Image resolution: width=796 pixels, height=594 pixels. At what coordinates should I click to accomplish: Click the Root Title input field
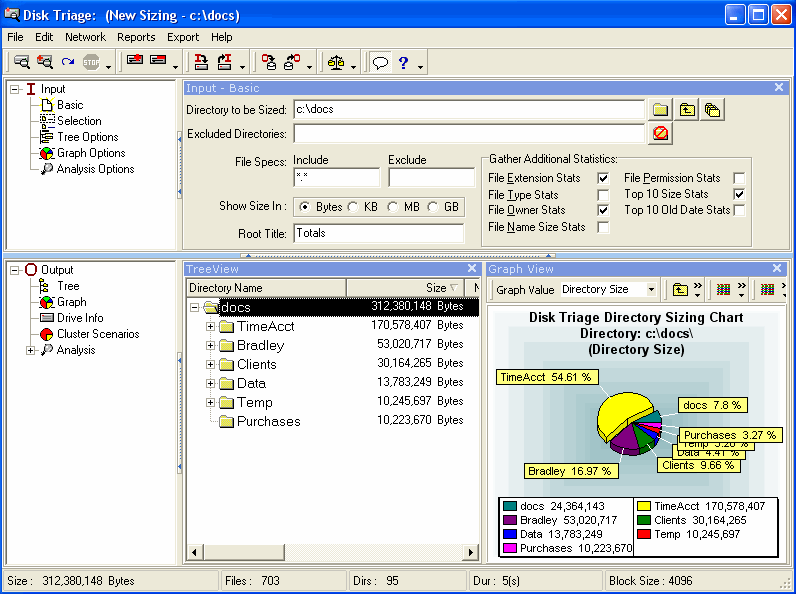coord(379,233)
